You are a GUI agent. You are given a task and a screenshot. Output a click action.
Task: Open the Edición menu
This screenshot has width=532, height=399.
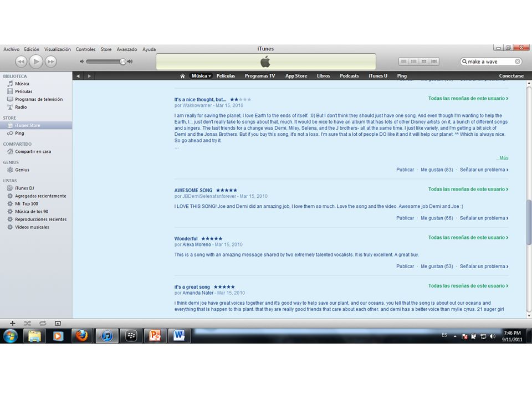click(32, 49)
